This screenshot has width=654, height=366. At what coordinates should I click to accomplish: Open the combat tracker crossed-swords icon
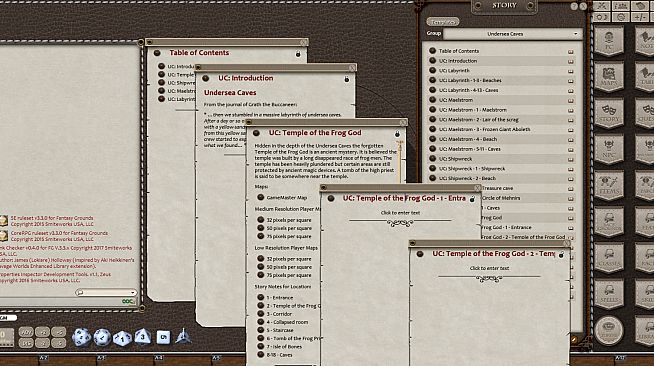point(602,6)
